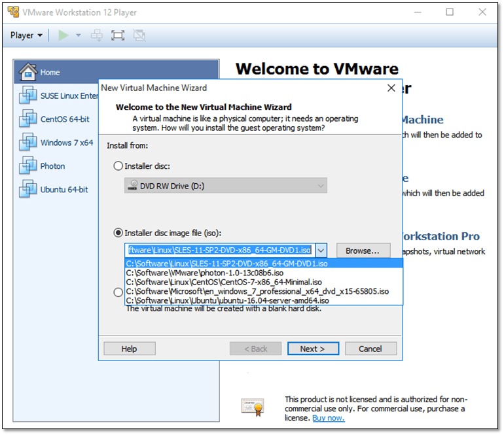
Task: Select Installer disc image file (iso) radio
Action: point(118,233)
